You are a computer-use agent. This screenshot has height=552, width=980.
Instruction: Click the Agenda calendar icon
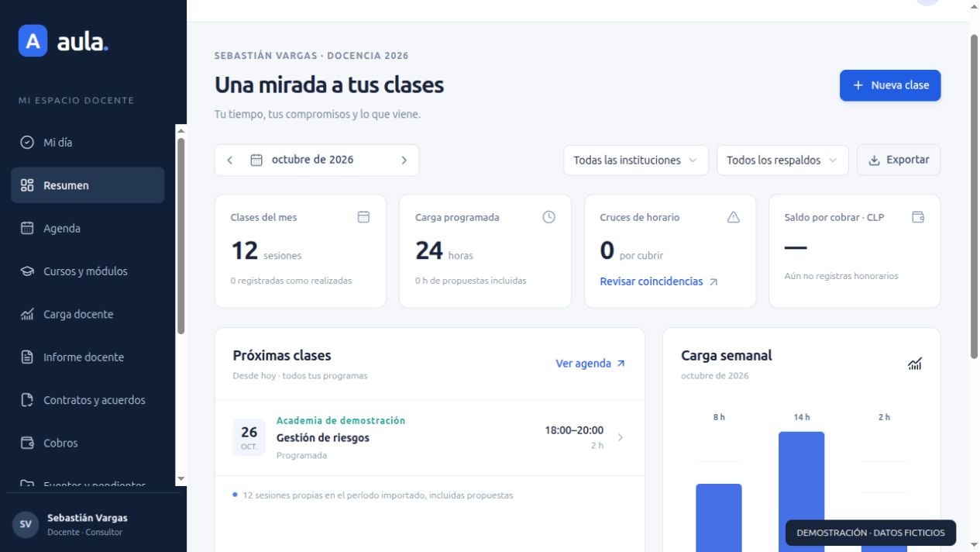pos(27,229)
